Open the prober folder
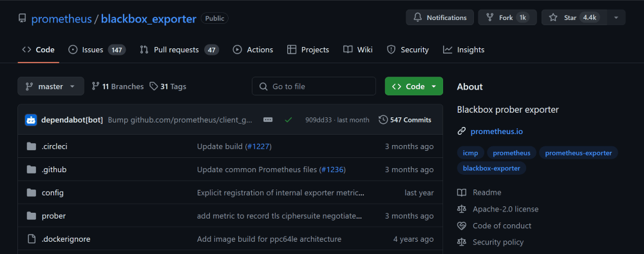The image size is (644, 254). [x=53, y=216]
